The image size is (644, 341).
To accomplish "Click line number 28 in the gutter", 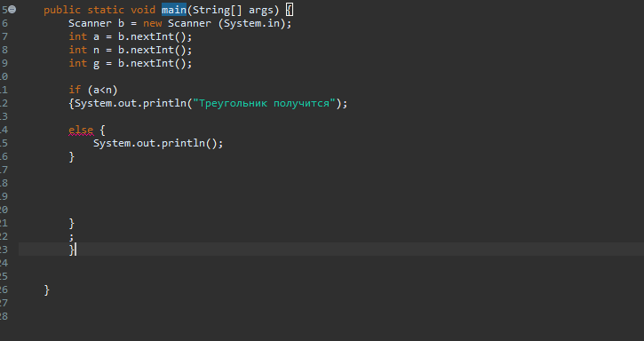I will tap(4, 316).
